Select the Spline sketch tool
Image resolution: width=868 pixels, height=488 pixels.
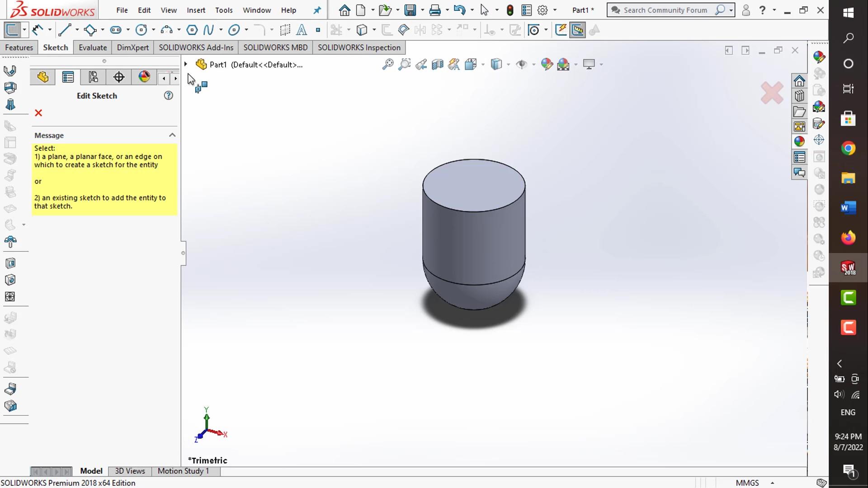208,30
